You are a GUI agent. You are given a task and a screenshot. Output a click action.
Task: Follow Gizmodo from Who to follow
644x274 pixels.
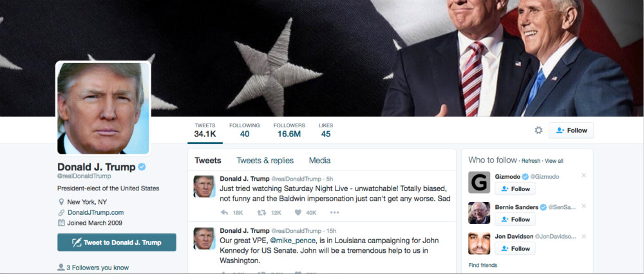point(515,189)
